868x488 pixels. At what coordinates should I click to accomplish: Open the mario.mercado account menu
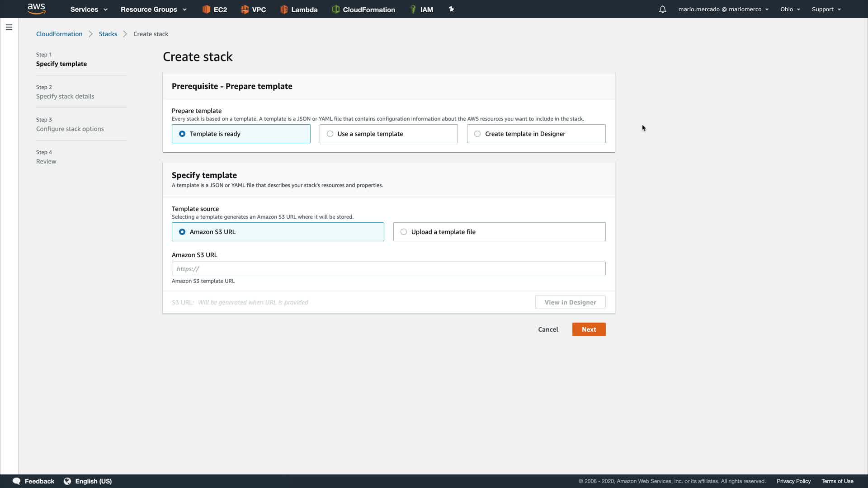click(x=723, y=9)
